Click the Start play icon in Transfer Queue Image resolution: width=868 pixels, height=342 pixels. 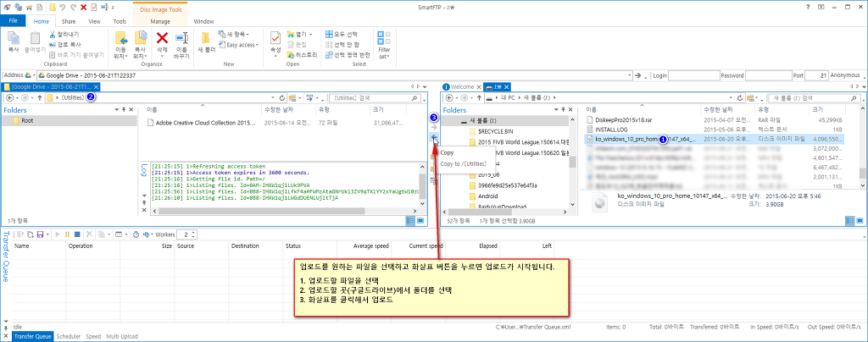click(x=57, y=234)
